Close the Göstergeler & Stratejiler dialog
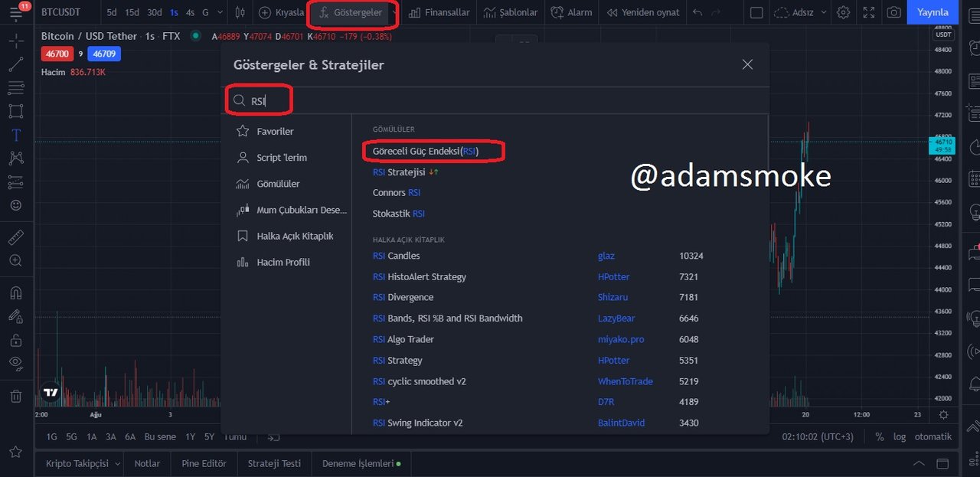980x477 pixels. 748,65
